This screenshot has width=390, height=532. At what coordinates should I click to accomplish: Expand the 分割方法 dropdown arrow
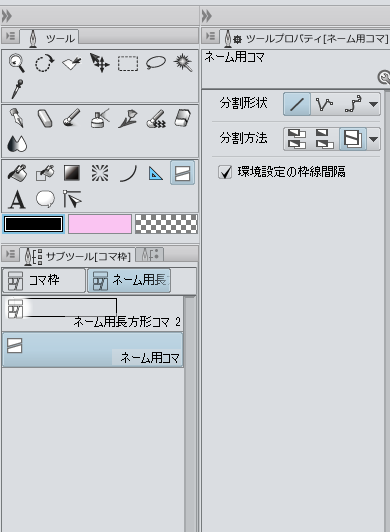pos(373,139)
